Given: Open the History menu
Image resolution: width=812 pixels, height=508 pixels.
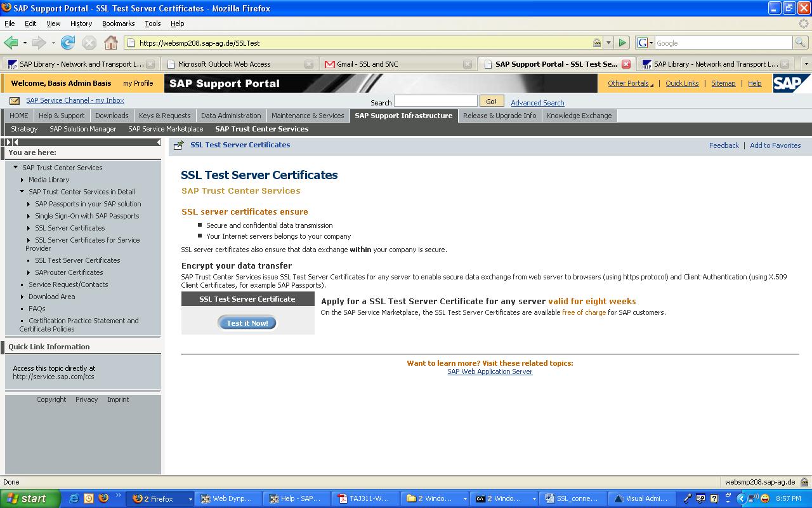Looking at the screenshot, I should 81,23.
